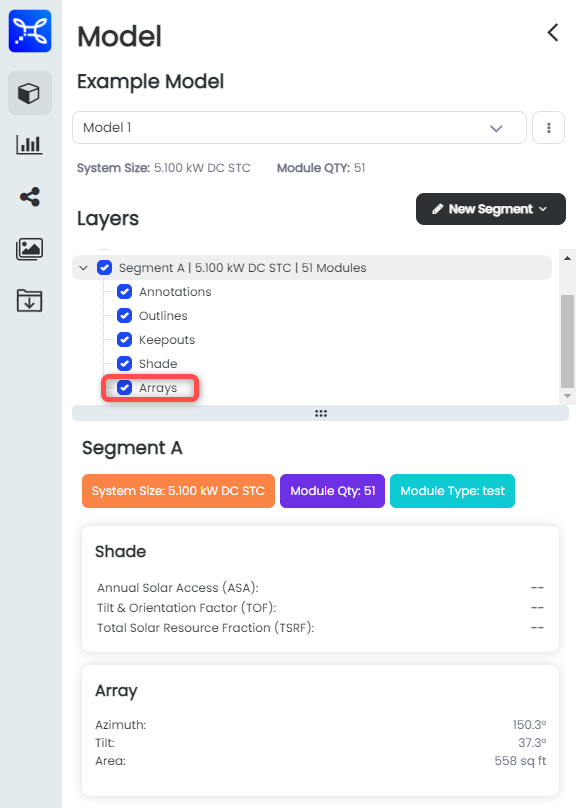Click the download folder sidebar icon
Screen dimensions: 578x808
(x=29, y=300)
